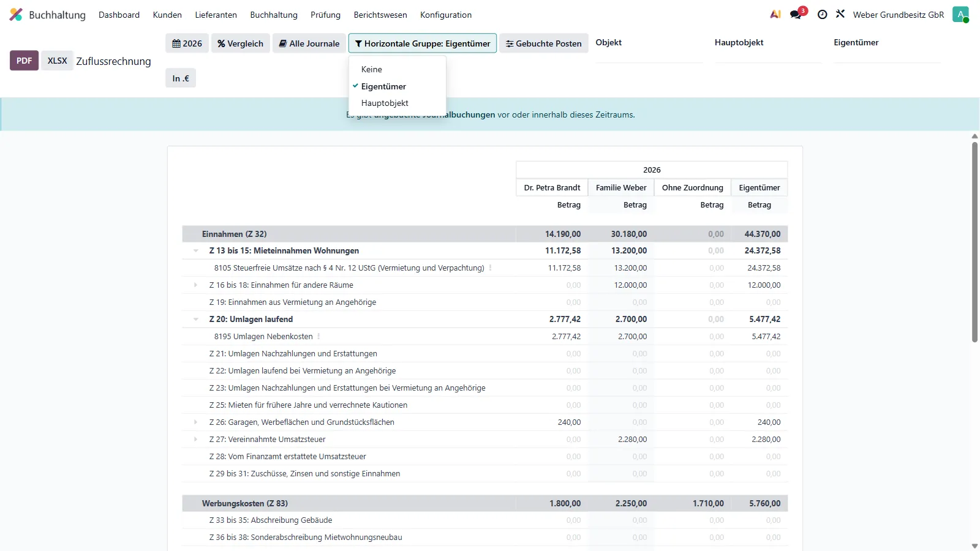
Task: Click the Zuflussrechnung report title
Action: (113, 61)
